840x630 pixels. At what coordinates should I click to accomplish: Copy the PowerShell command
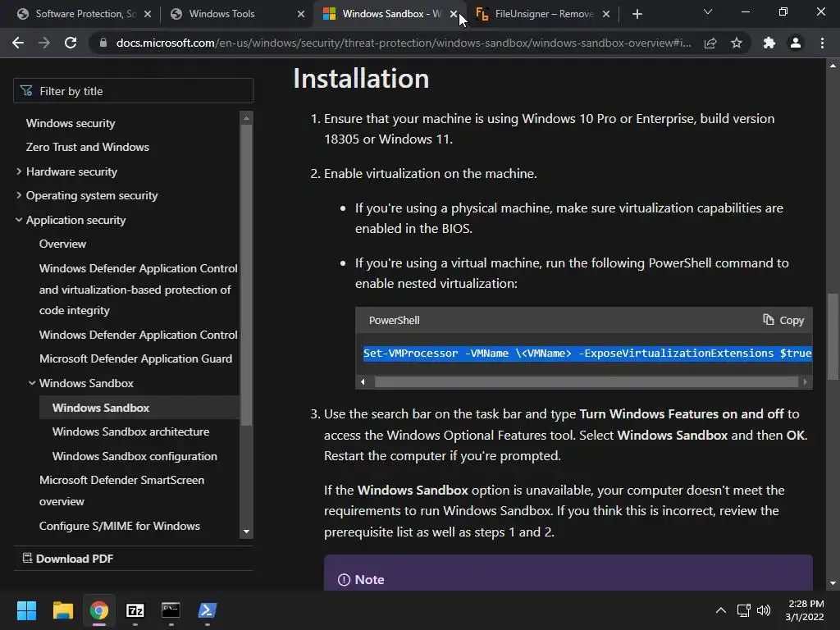pos(783,321)
